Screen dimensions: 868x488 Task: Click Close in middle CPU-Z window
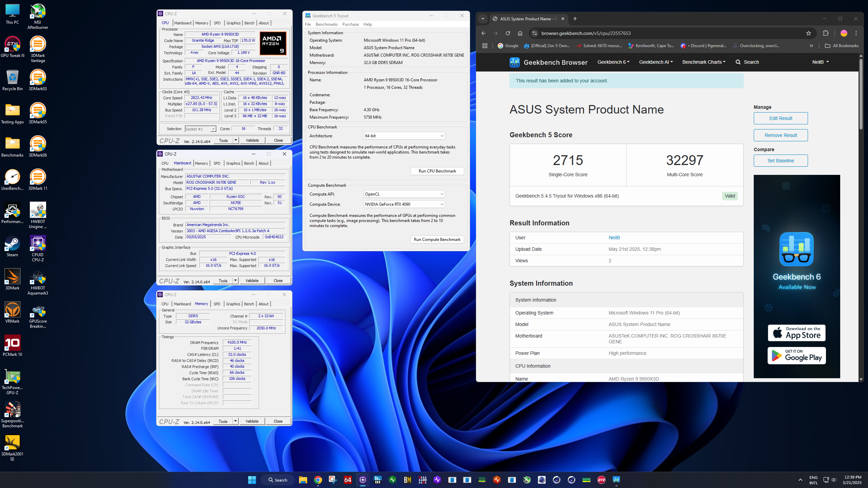[x=278, y=281]
